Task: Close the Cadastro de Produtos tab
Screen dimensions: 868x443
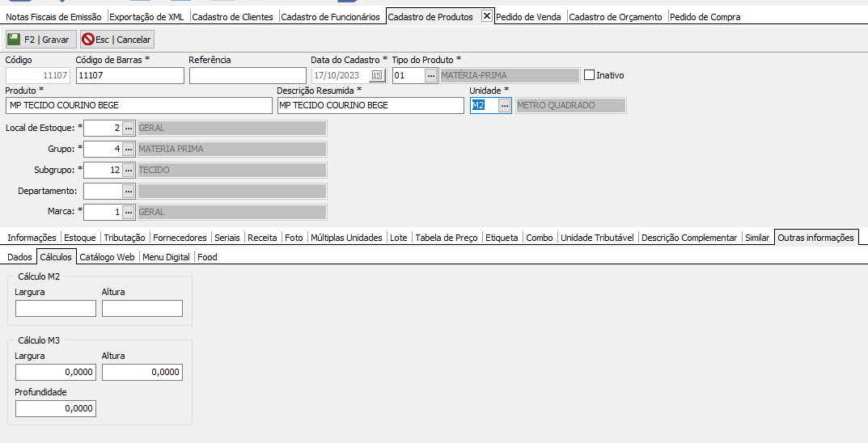Action: click(x=486, y=16)
